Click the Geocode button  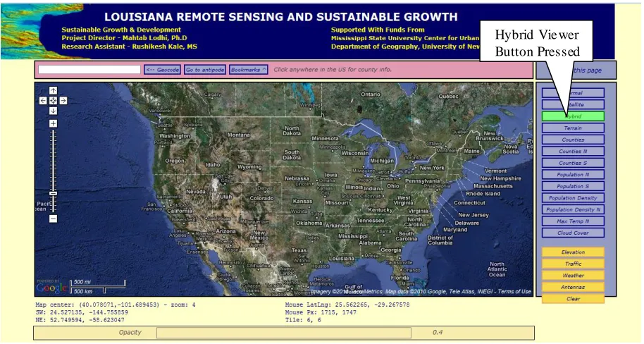(x=162, y=70)
